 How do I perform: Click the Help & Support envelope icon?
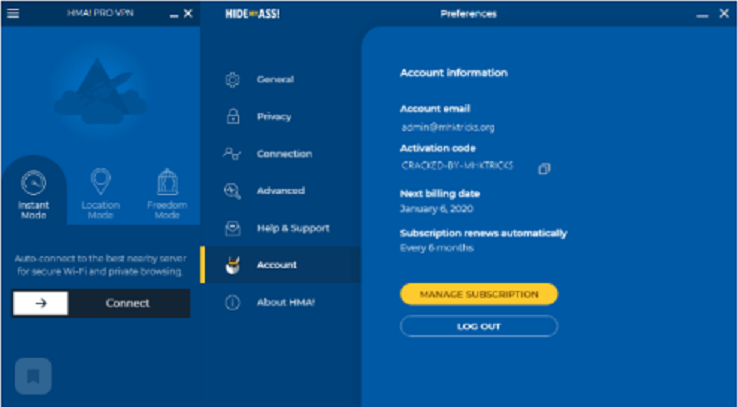[233, 228]
